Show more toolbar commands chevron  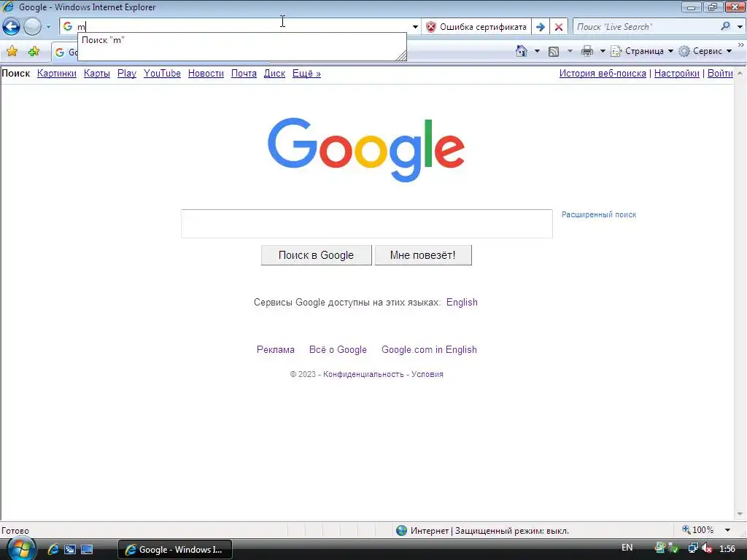pyautogui.click(x=741, y=45)
